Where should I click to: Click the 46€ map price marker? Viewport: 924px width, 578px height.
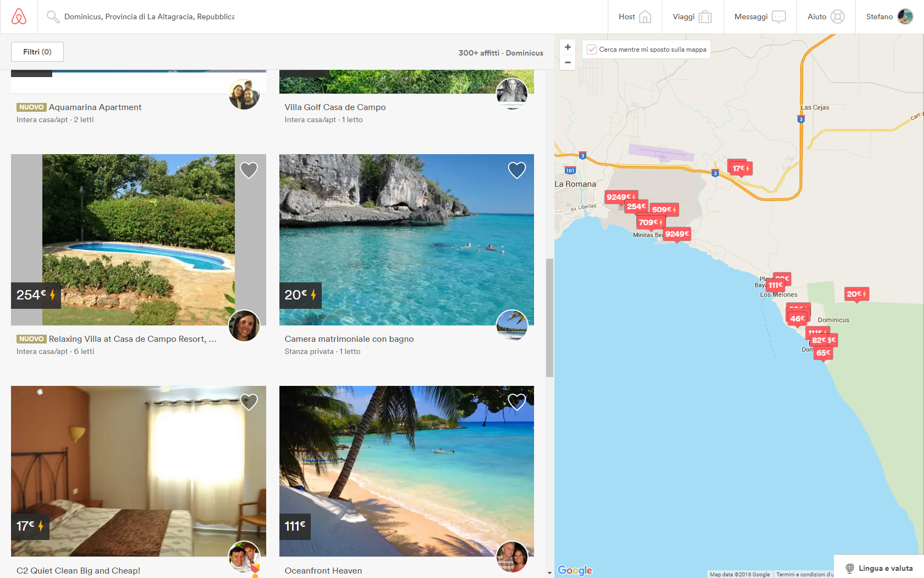[x=798, y=319]
